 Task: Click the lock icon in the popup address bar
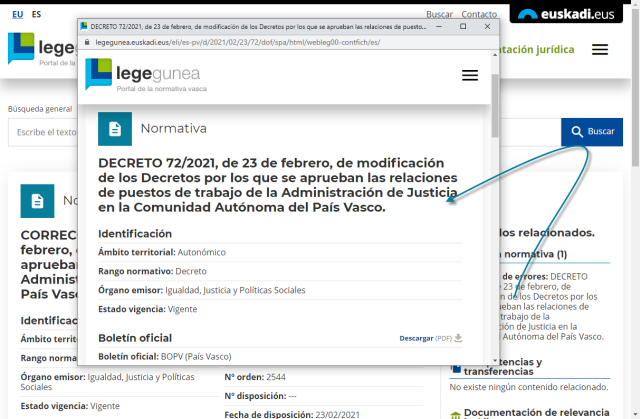[87, 42]
